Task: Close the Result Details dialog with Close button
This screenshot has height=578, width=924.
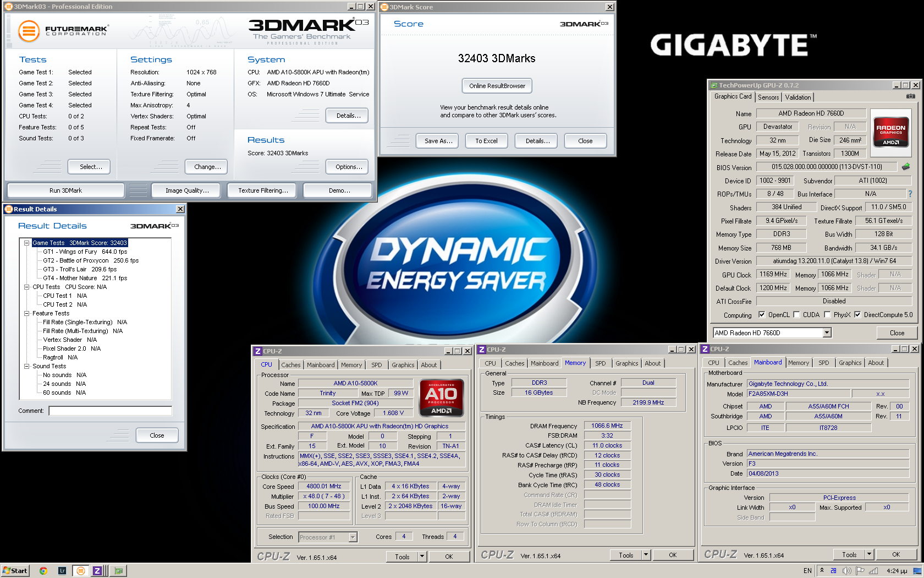Action: (x=157, y=435)
